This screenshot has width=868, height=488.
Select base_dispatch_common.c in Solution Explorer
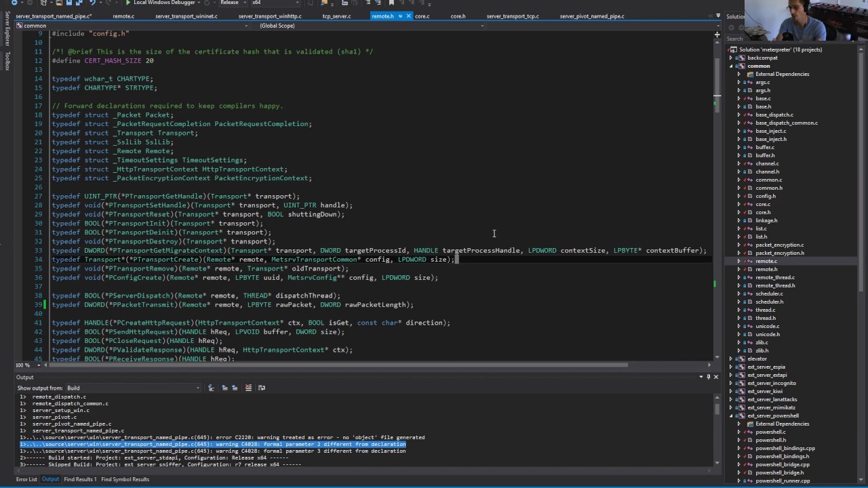click(x=787, y=123)
